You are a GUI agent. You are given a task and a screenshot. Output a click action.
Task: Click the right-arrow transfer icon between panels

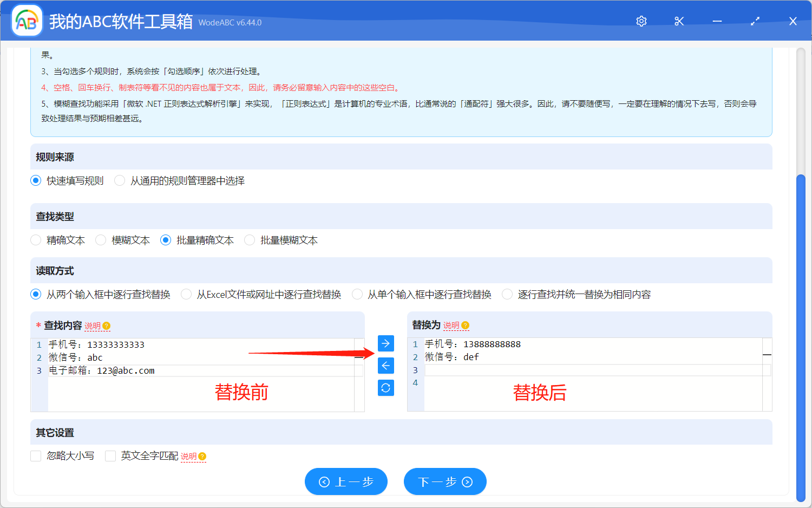(385, 343)
